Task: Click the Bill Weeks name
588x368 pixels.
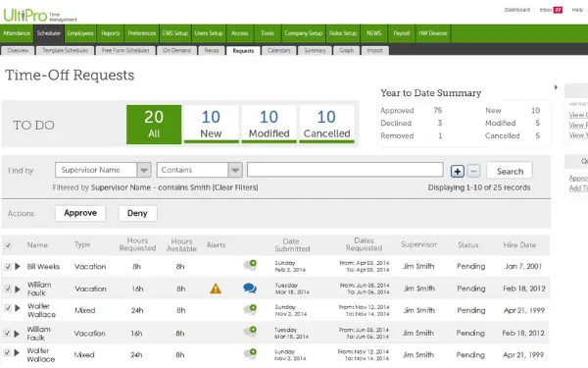Action: click(43, 266)
